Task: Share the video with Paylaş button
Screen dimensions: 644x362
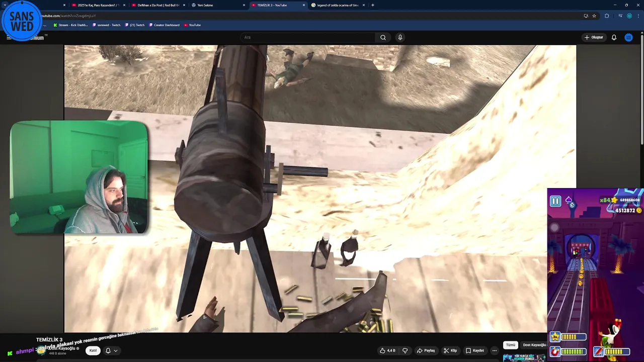Action: 426,350
